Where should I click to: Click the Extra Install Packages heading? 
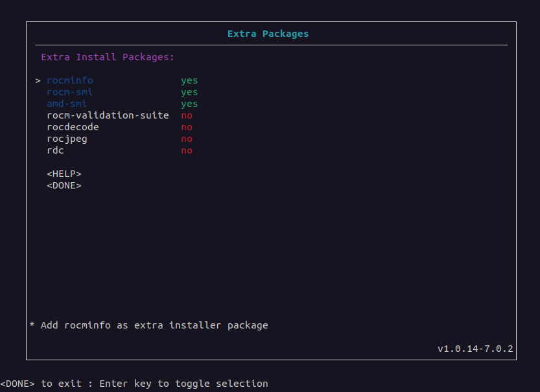108,57
